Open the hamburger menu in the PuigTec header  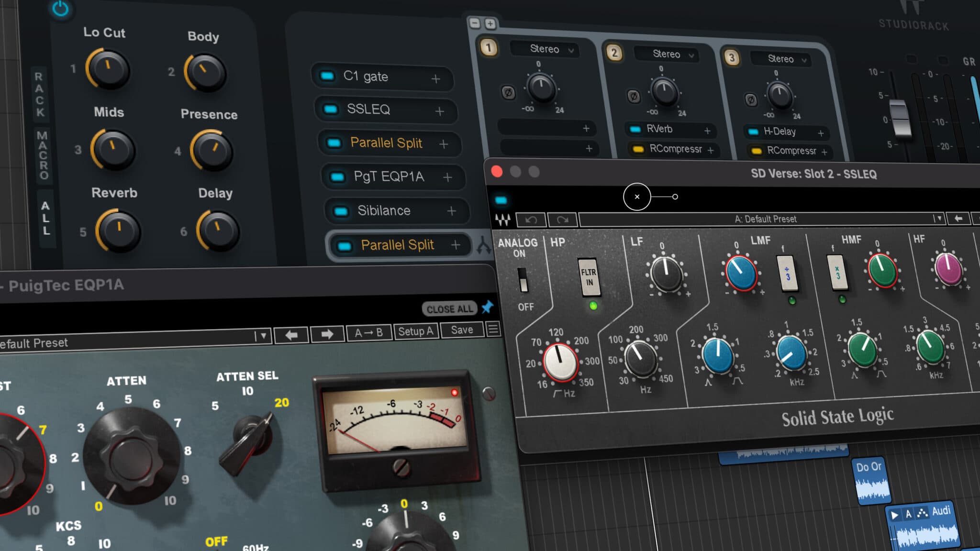(493, 330)
